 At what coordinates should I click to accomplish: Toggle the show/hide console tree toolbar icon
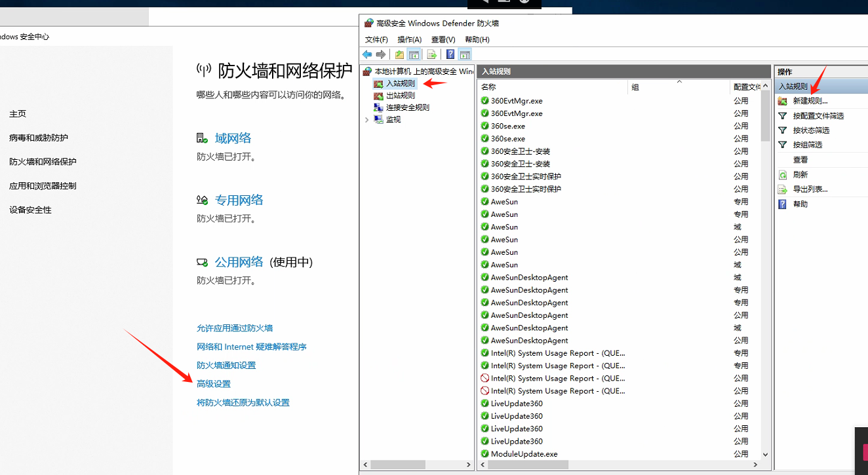click(x=414, y=54)
